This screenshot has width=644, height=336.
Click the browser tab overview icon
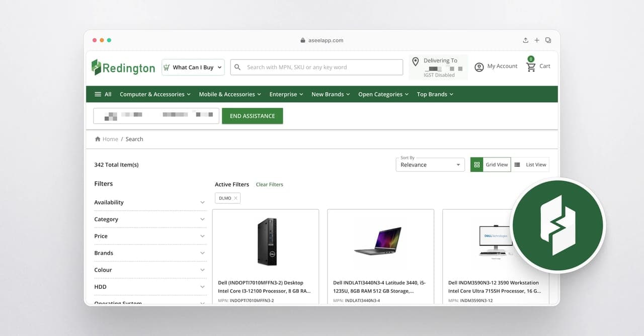click(548, 40)
